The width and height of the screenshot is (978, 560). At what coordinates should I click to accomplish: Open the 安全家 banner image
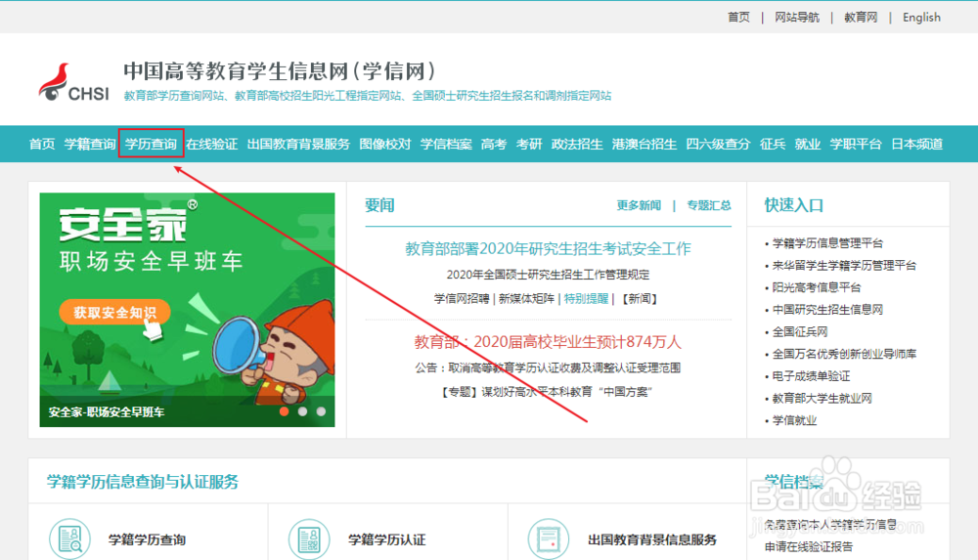(187, 310)
